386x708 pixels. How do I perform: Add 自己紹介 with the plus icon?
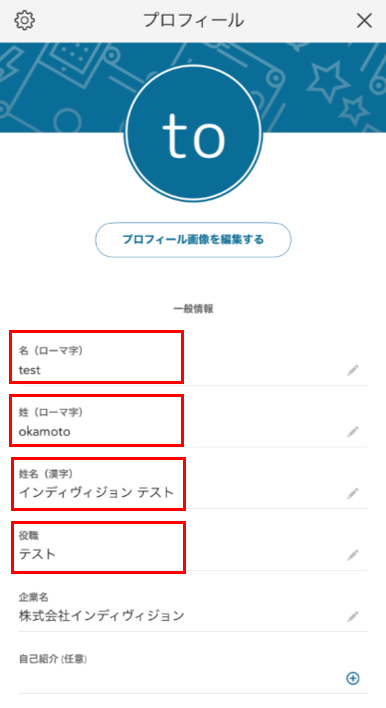tap(353, 678)
